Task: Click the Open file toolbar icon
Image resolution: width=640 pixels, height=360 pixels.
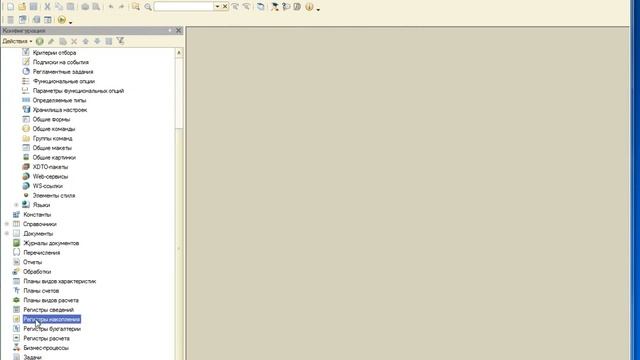Action: click(22, 7)
